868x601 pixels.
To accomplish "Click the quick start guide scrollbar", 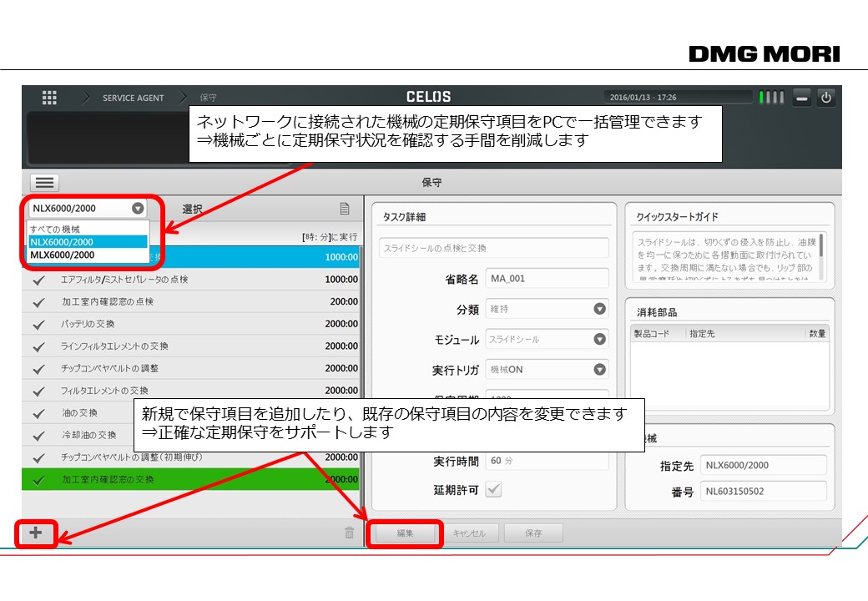I will point(821,255).
